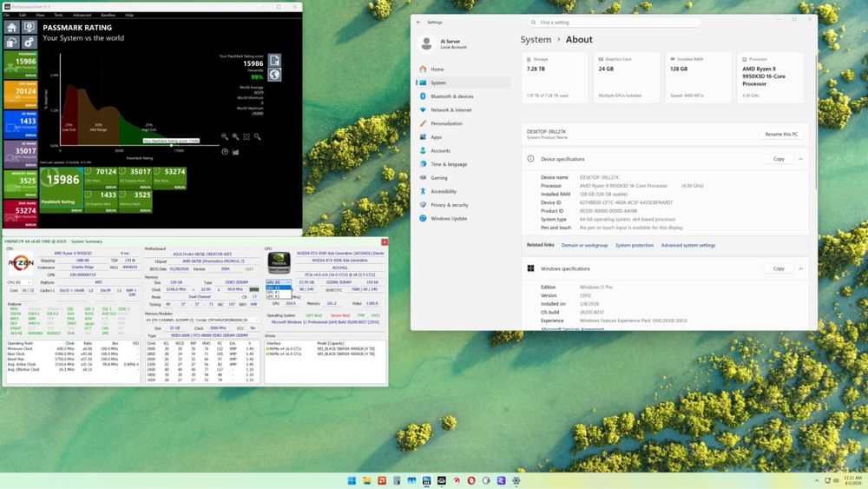Open Bluetooth & devices in Settings

point(464,96)
